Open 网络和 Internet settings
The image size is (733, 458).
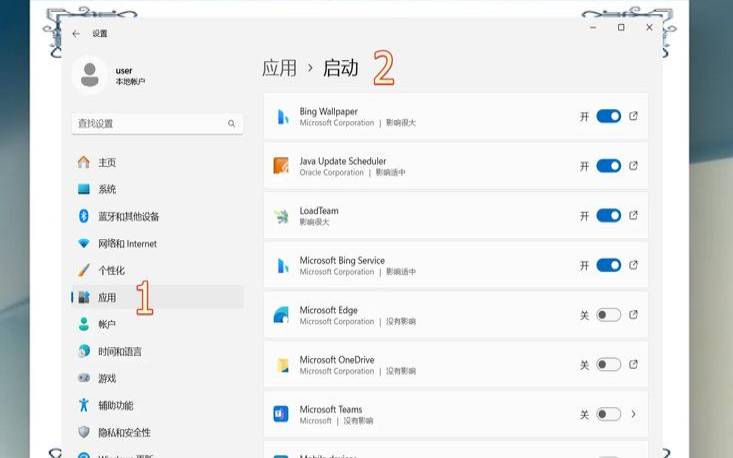(x=158, y=243)
